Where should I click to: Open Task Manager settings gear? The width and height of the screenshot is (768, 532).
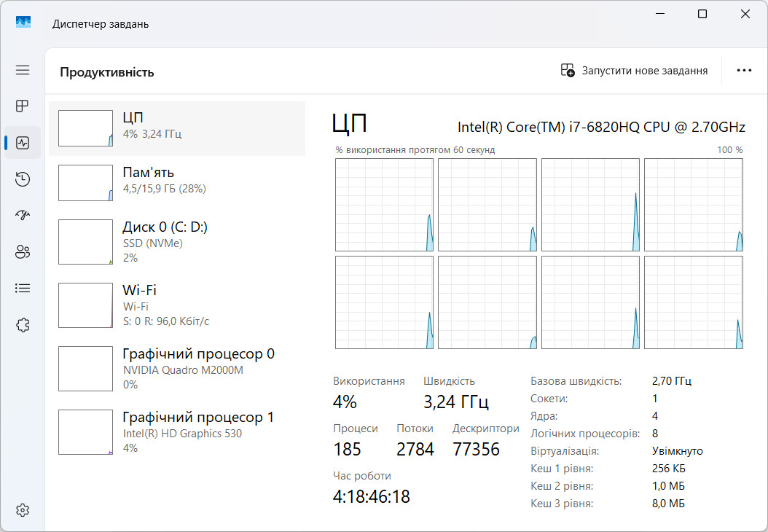(23, 510)
